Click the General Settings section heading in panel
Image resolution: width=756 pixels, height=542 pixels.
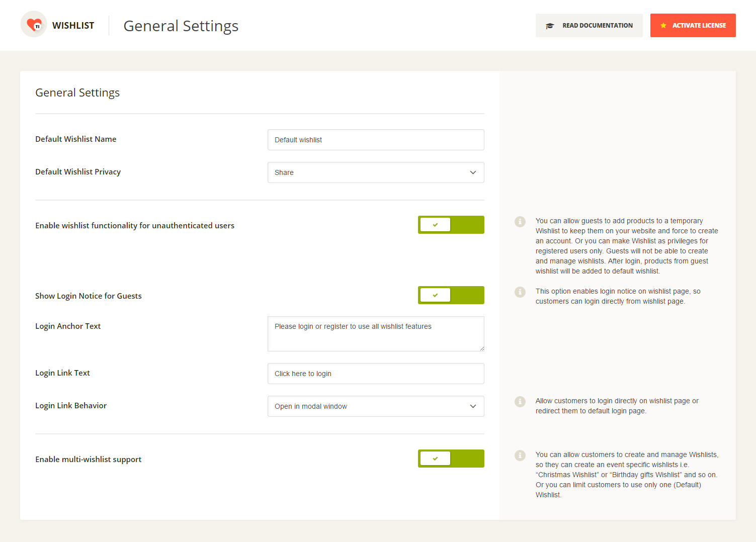click(x=77, y=93)
